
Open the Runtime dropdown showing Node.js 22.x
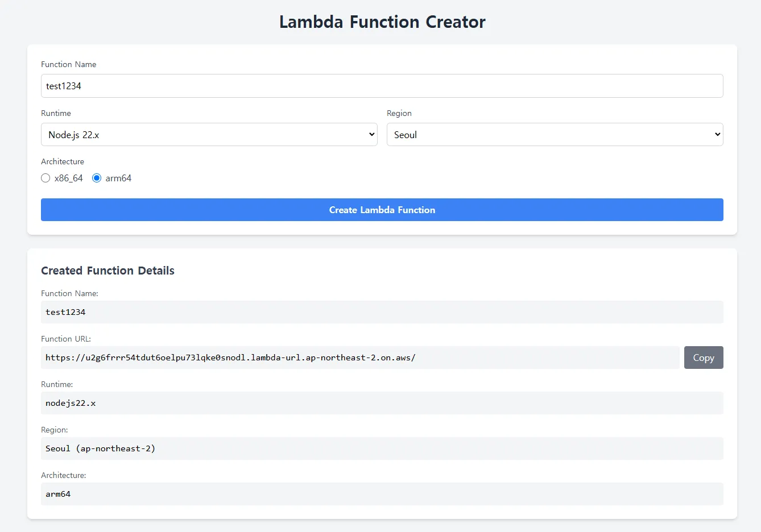point(209,135)
